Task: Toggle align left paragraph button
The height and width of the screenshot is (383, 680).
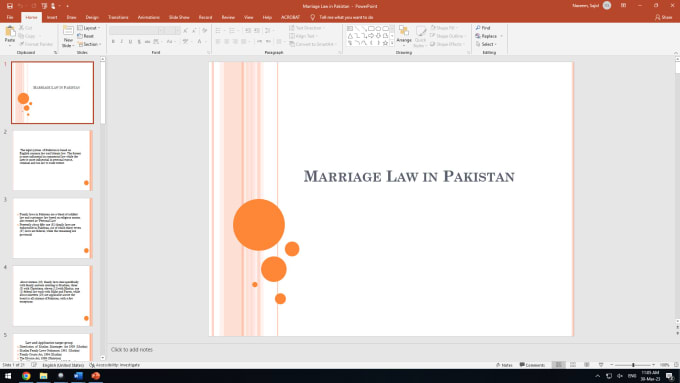Action: coord(218,42)
